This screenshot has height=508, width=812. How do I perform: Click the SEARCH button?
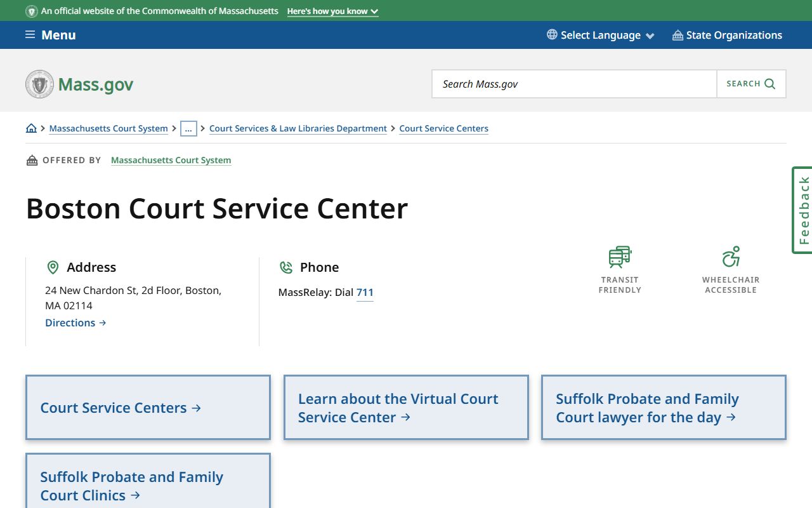click(x=751, y=84)
